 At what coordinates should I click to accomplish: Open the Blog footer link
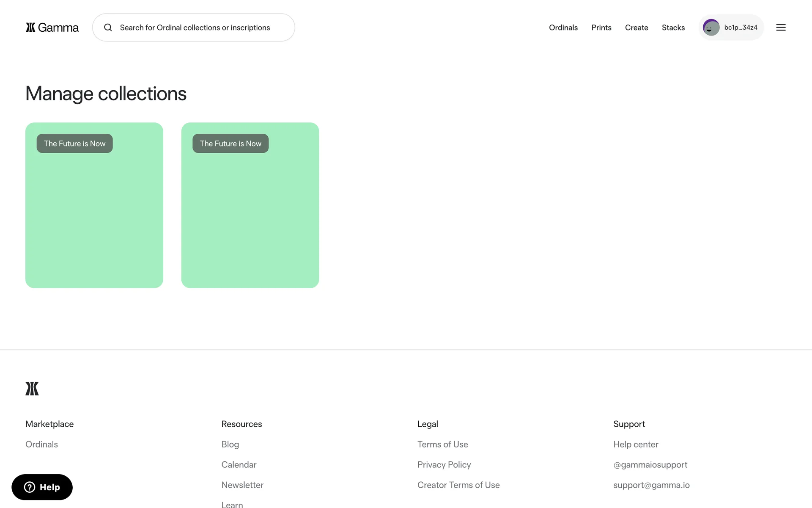point(230,444)
